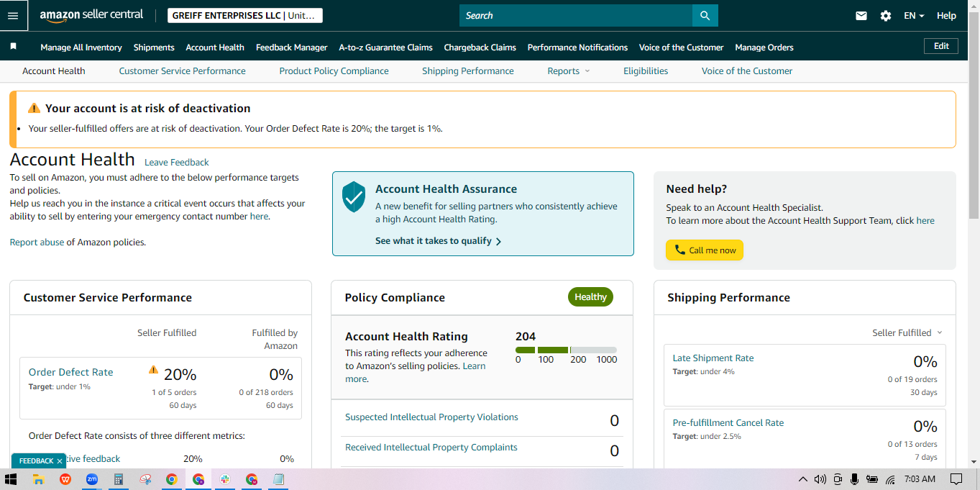This screenshot has width=980, height=490.
Task: Click the emergency contact 'here' link
Action: coord(259,217)
